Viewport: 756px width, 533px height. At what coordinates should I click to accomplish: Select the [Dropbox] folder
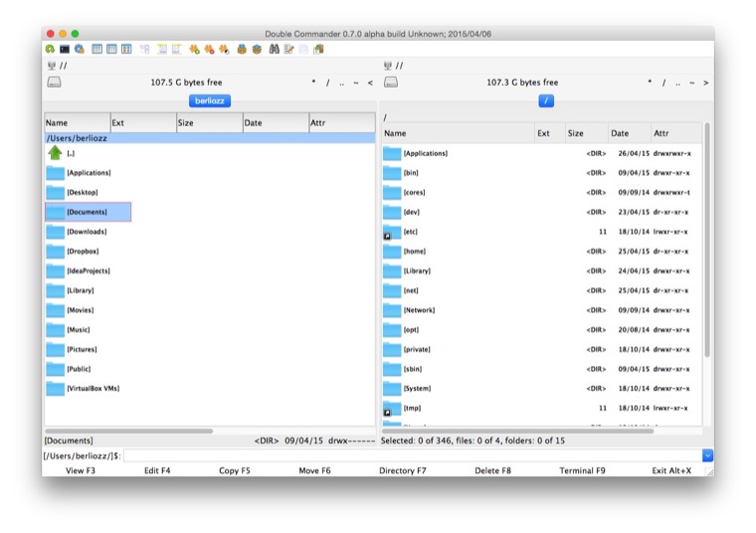[x=74, y=252]
